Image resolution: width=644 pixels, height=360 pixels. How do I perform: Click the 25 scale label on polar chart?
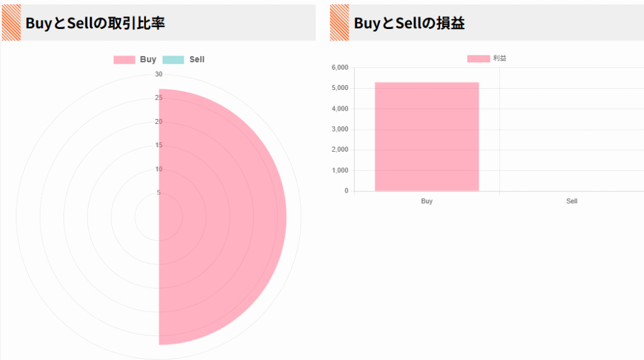coord(158,98)
